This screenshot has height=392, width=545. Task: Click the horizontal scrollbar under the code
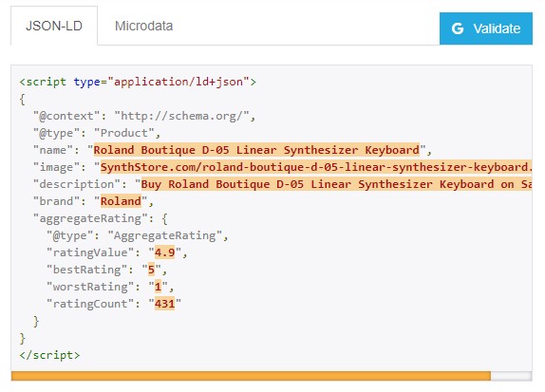251,376
